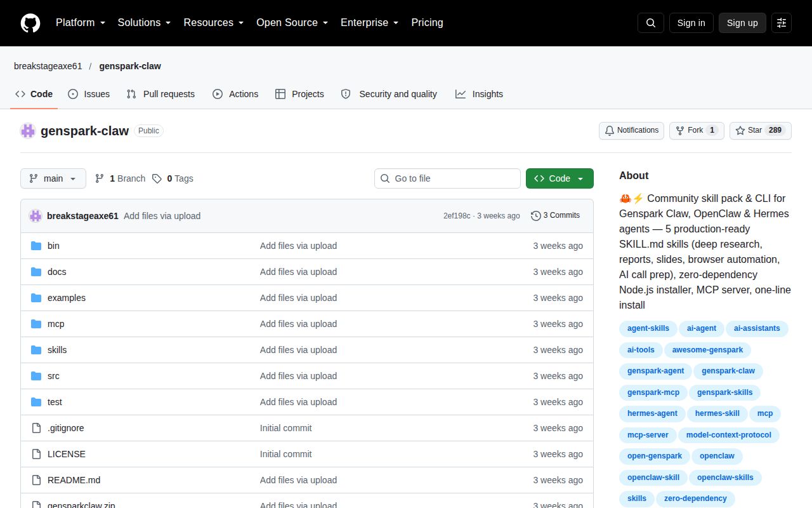Open the README.md file name

coord(74,480)
